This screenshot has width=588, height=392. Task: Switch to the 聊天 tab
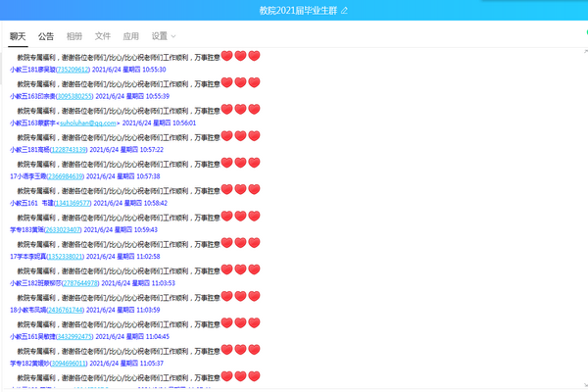(x=18, y=36)
